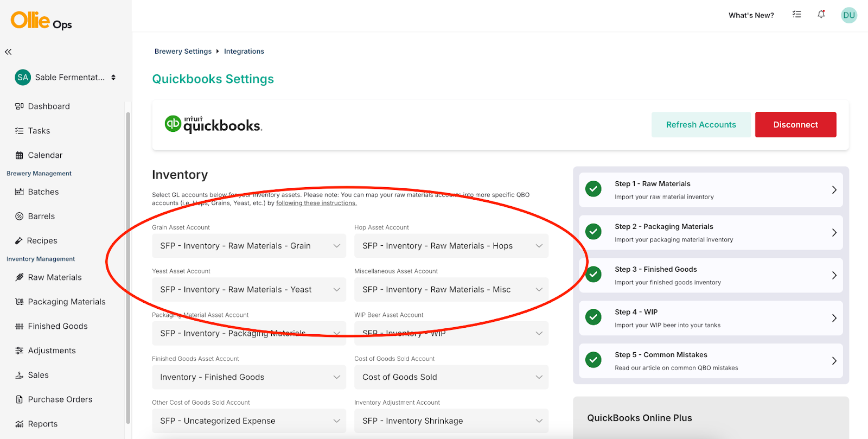The width and height of the screenshot is (868, 439).
Task: Open Raw Materials menu item
Action: pos(55,277)
